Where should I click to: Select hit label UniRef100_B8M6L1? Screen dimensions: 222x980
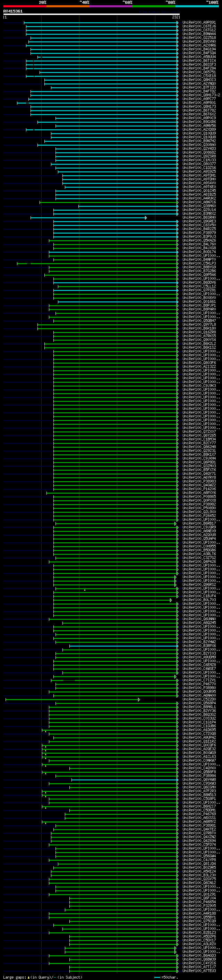199,707
